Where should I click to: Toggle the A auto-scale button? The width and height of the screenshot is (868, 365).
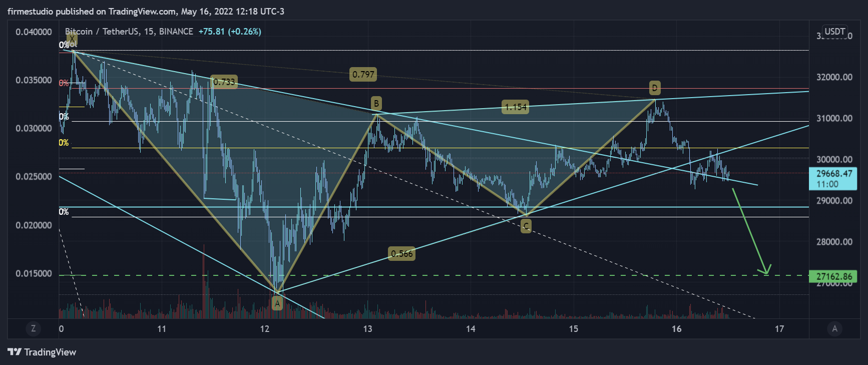coord(834,329)
